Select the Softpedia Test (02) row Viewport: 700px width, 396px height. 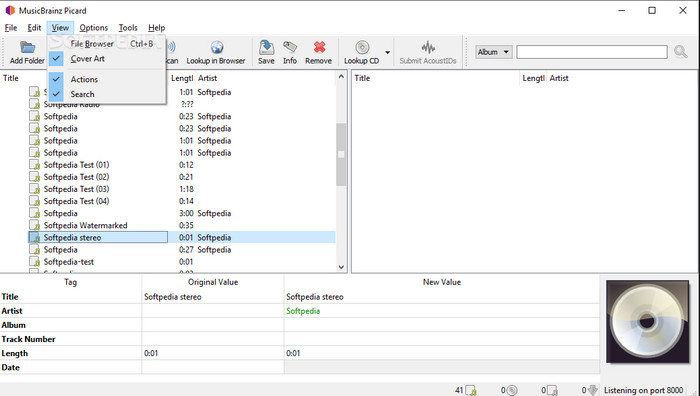tap(182, 177)
